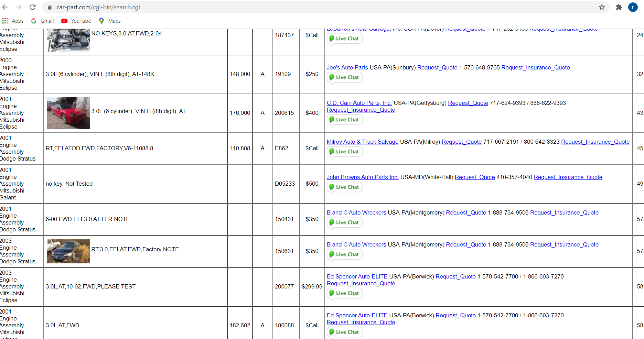The image size is (644, 339).
Task: Reload the car-part.com page
Action: tap(33, 7)
